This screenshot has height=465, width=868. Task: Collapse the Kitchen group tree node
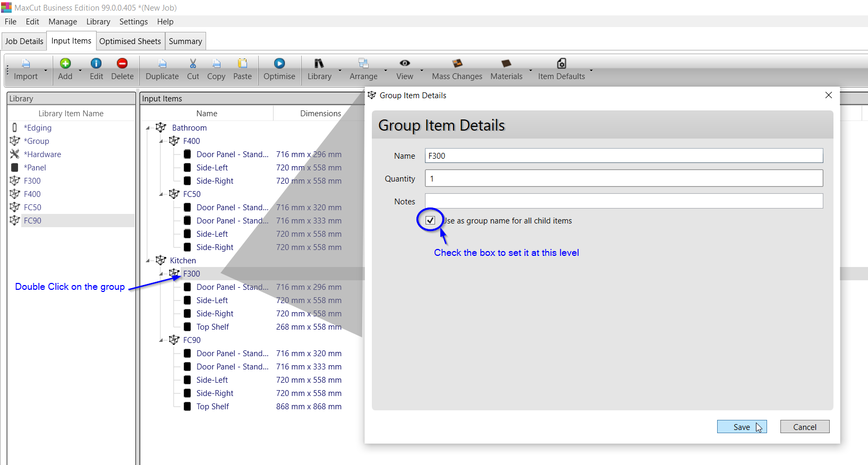coord(148,261)
